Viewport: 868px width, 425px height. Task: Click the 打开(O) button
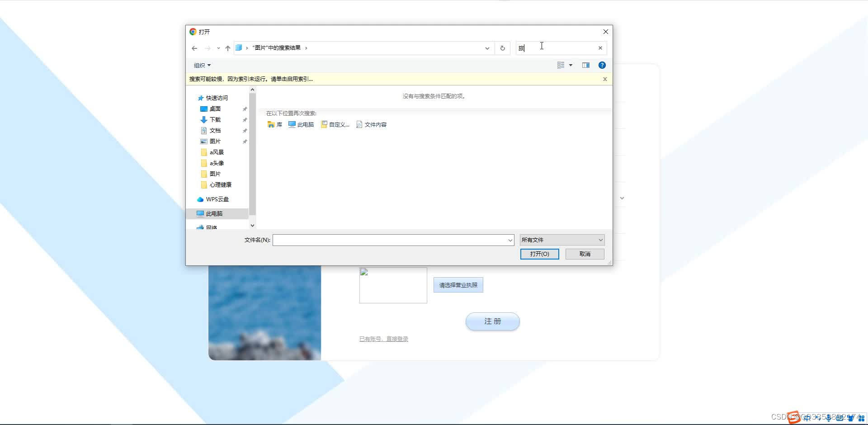(539, 254)
